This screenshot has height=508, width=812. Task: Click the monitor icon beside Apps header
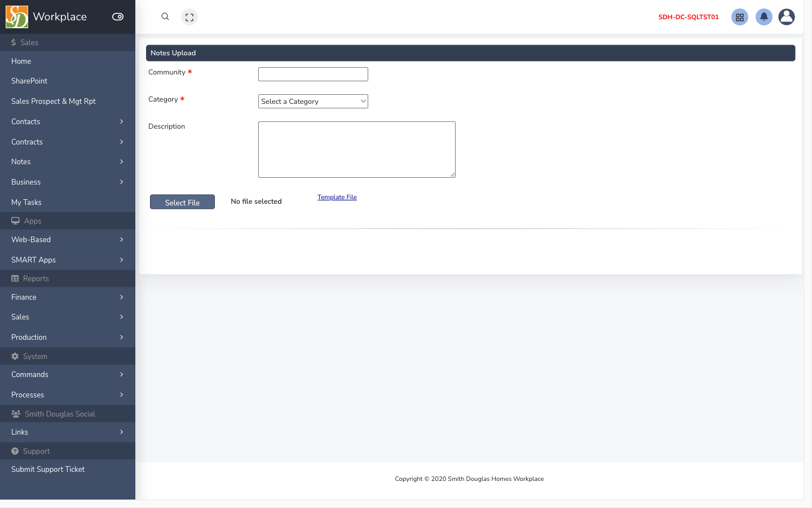(x=15, y=221)
